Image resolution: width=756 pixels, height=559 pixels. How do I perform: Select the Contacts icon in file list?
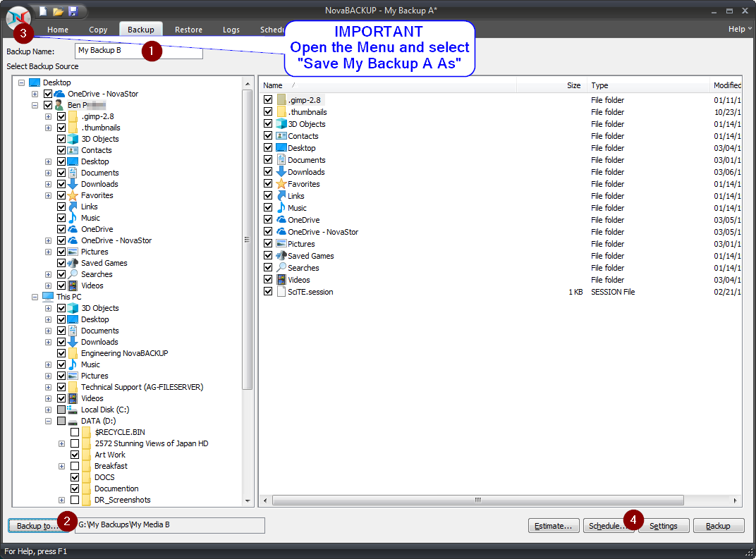point(281,136)
